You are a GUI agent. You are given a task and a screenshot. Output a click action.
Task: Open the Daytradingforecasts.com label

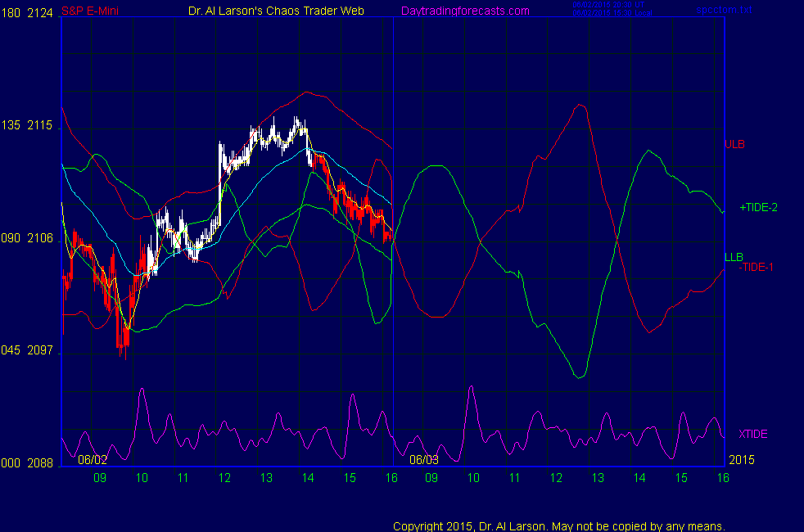pyautogui.click(x=465, y=11)
